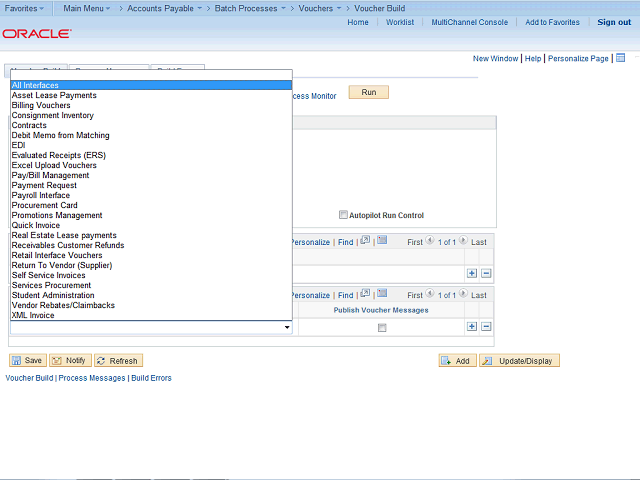The width and height of the screenshot is (640, 480).
Task: Go to previous row in upper grid
Action: click(430, 240)
